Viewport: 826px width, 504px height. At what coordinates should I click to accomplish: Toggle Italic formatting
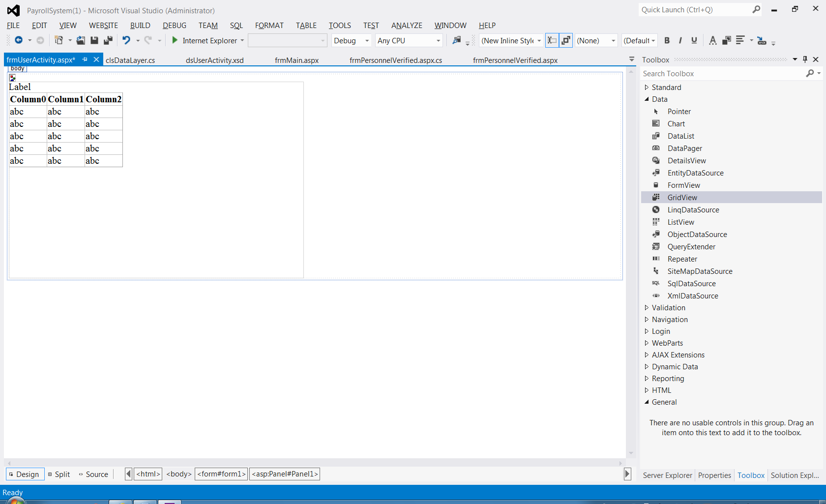click(x=680, y=40)
